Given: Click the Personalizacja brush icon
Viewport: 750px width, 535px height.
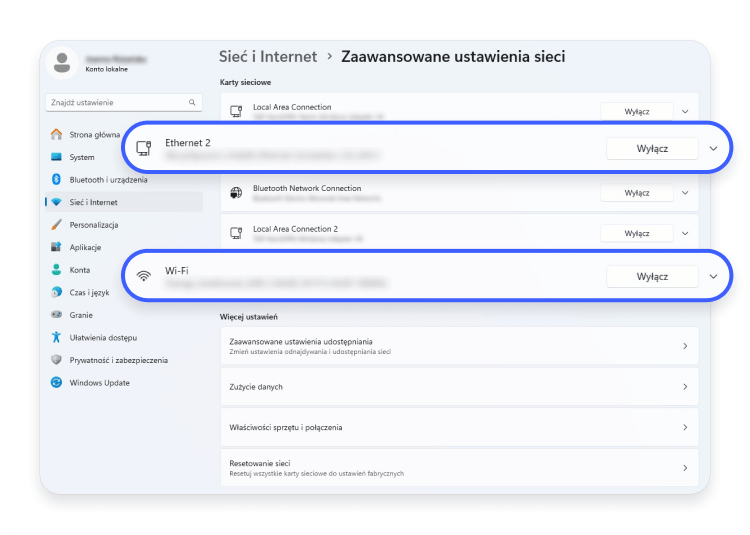Looking at the screenshot, I should 56,224.
